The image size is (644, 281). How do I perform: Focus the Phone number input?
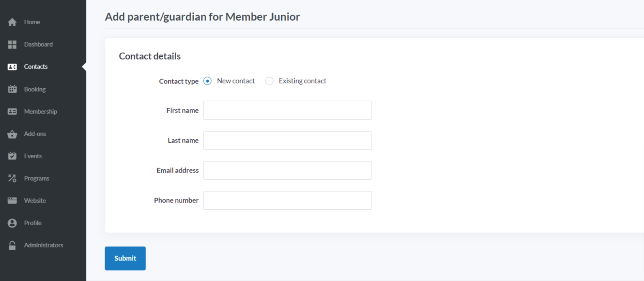point(287,200)
